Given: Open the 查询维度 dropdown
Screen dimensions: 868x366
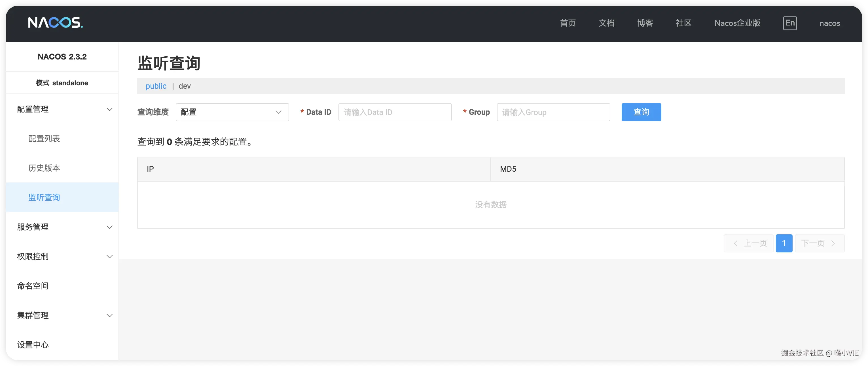Looking at the screenshot, I should pyautogui.click(x=232, y=112).
